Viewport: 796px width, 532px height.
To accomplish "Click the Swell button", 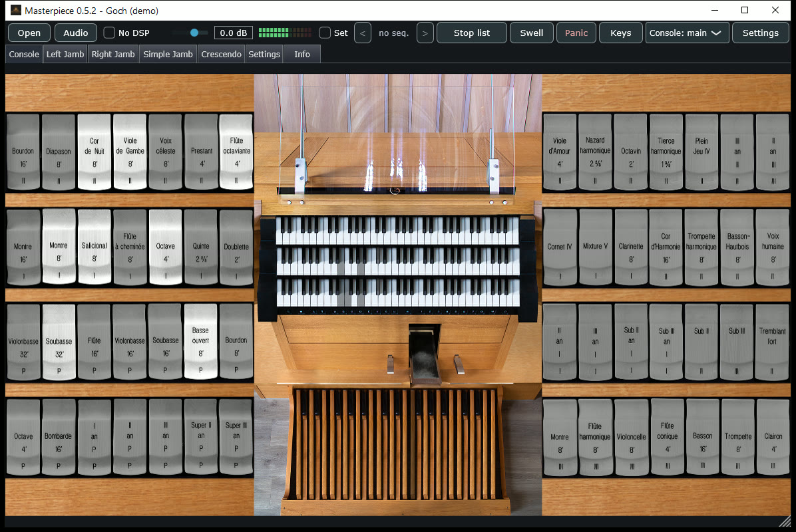I will click(532, 33).
